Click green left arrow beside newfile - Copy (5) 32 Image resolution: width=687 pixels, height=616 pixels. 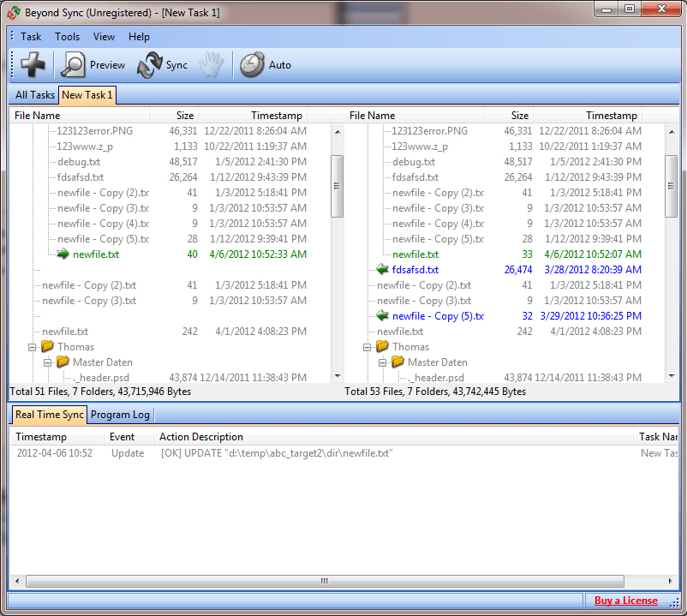tap(382, 315)
